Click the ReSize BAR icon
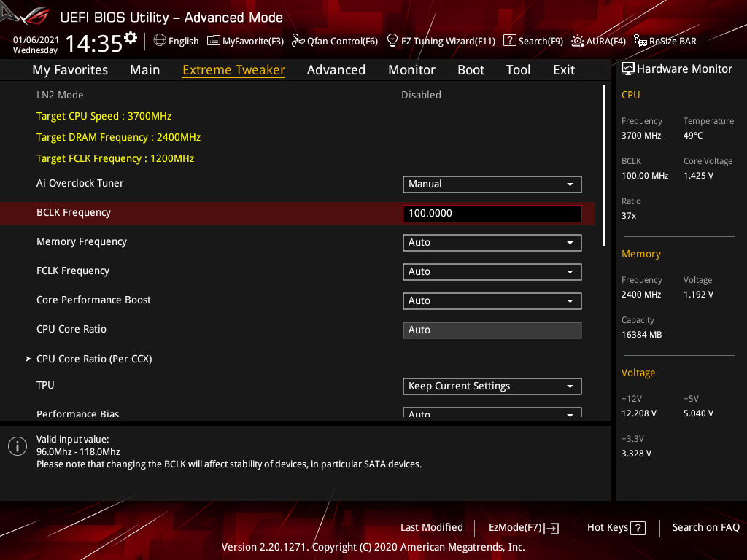 click(x=640, y=41)
